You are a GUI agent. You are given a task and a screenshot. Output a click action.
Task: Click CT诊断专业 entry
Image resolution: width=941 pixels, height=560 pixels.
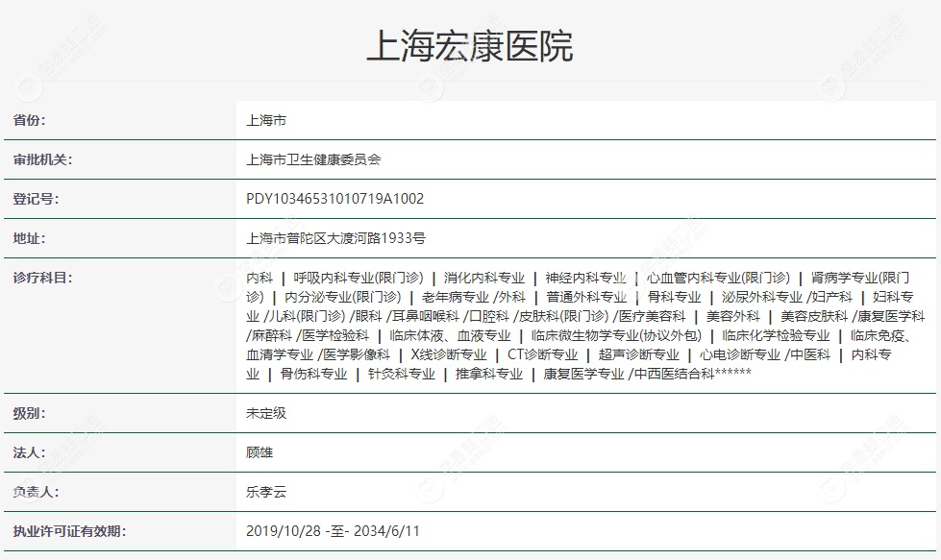click(x=542, y=354)
